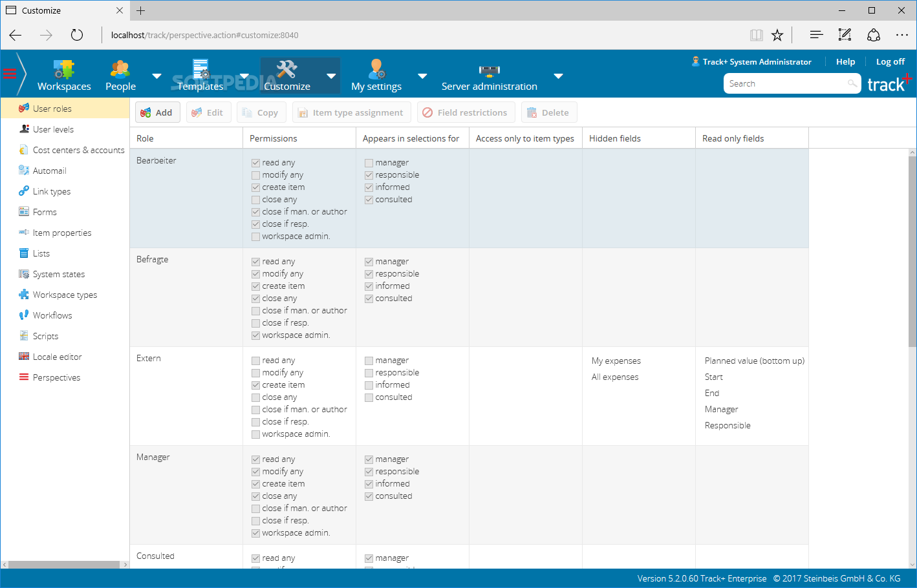Toggle Bearbeiter 'read any' checkbox
The image size is (917, 588).
click(256, 163)
